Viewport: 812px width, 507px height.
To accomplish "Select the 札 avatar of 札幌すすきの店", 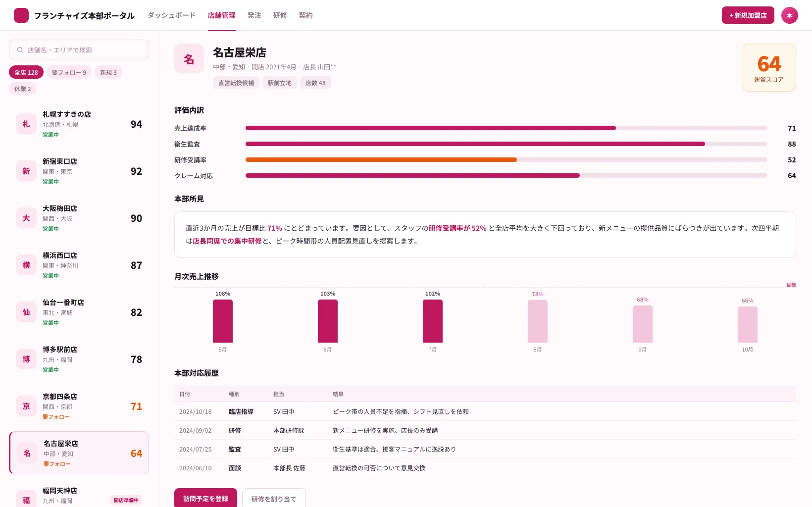I will pyautogui.click(x=26, y=124).
